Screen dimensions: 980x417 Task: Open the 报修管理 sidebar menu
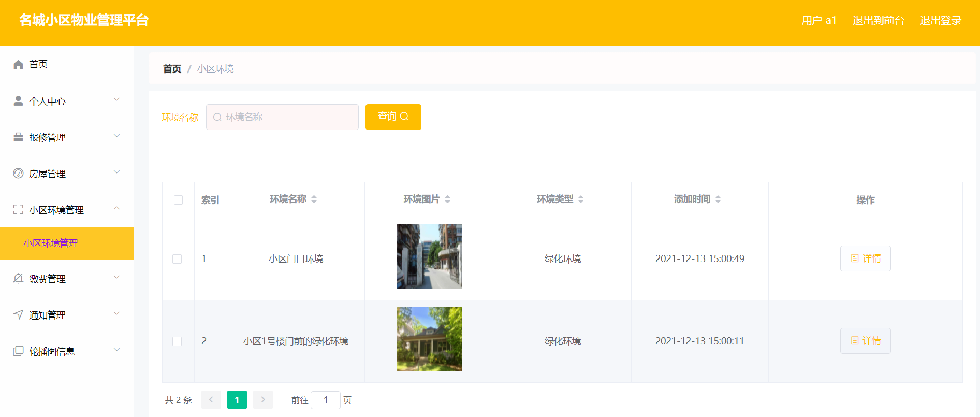pyautogui.click(x=67, y=137)
